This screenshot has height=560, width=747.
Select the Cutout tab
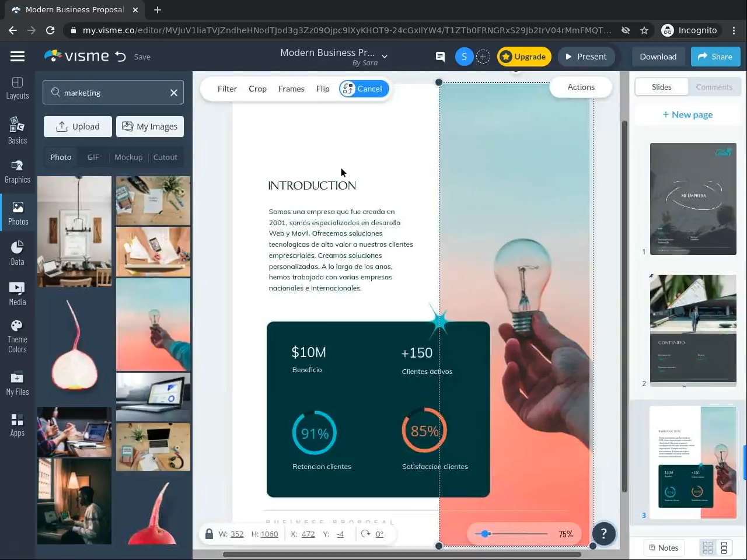[x=165, y=157]
